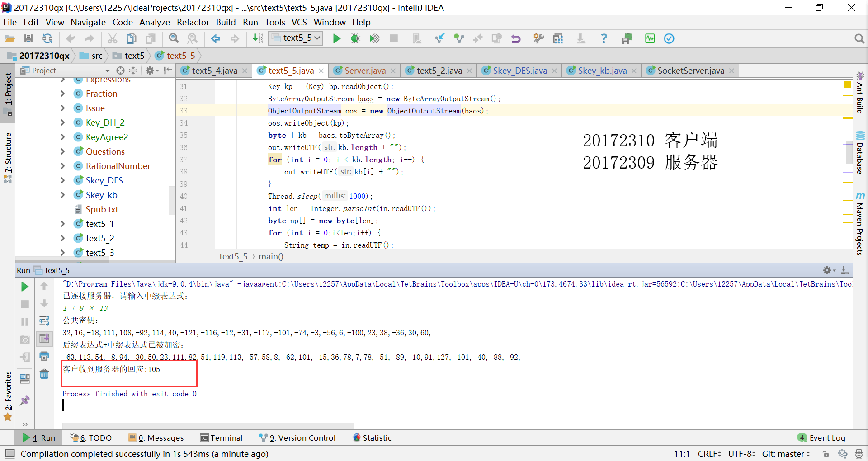Screen dimensions: 868x461
Task: Expand the text5_1 tree node
Action: point(63,224)
